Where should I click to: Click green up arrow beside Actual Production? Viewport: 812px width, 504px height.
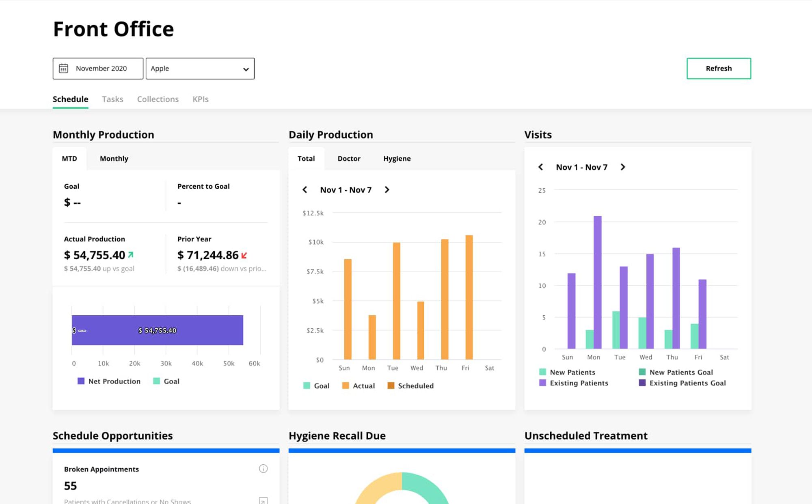[131, 255]
